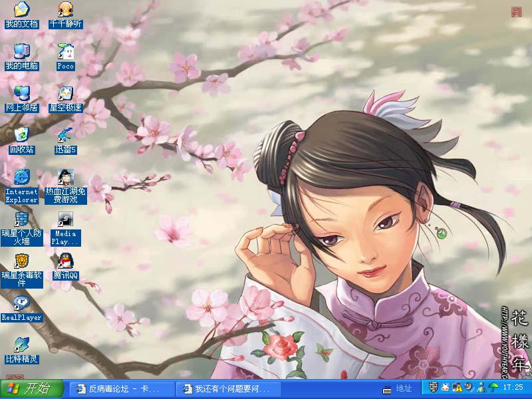The width and height of the screenshot is (532, 399).
Task: Switch to 我还有个问题要问 taskbar window
Action: coord(228,389)
